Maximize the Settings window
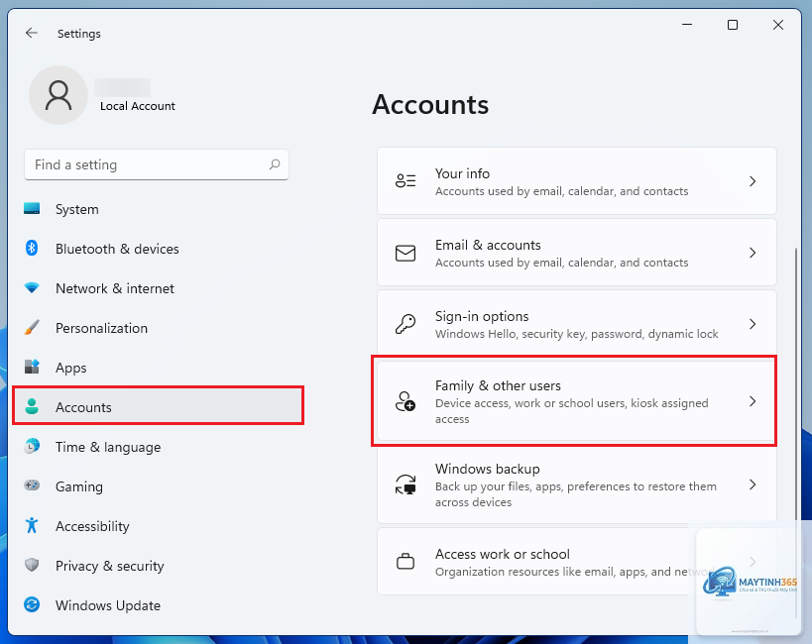This screenshot has width=812, height=644. pos(733,25)
